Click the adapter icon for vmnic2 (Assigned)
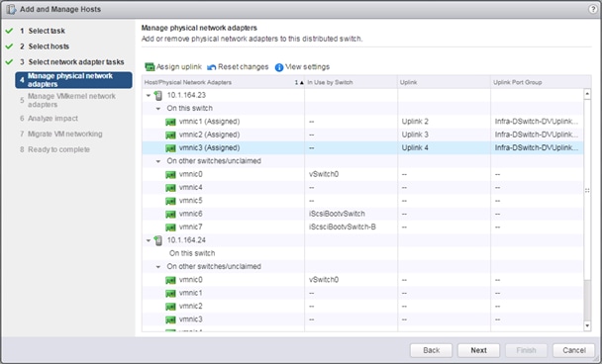The height and width of the screenshot is (364, 602). pos(170,135)
